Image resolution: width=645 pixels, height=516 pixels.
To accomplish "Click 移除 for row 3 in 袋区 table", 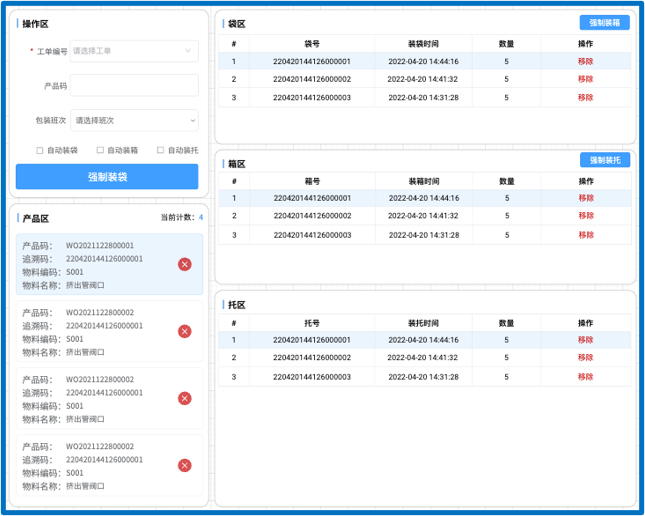I will click(585, 98).
